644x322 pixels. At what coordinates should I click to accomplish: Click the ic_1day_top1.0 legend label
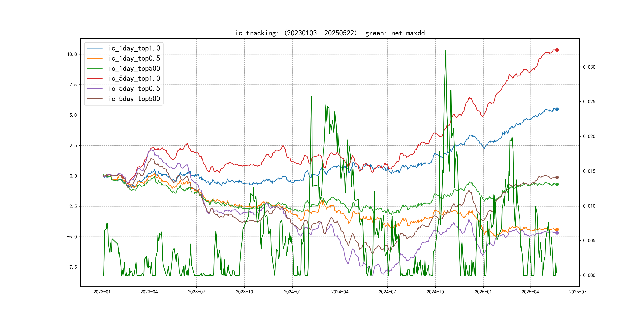click(134, 48)
